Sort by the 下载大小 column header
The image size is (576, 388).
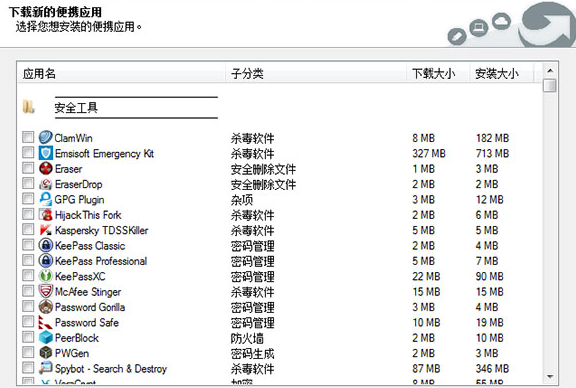pyautogui.click(x=438, y=73)
